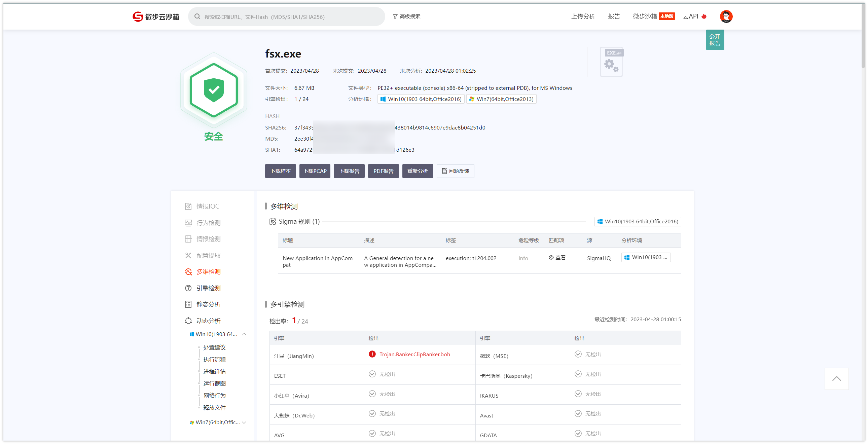
Task: Click the check icon in GDATA row
Action: tap(578, 434)
